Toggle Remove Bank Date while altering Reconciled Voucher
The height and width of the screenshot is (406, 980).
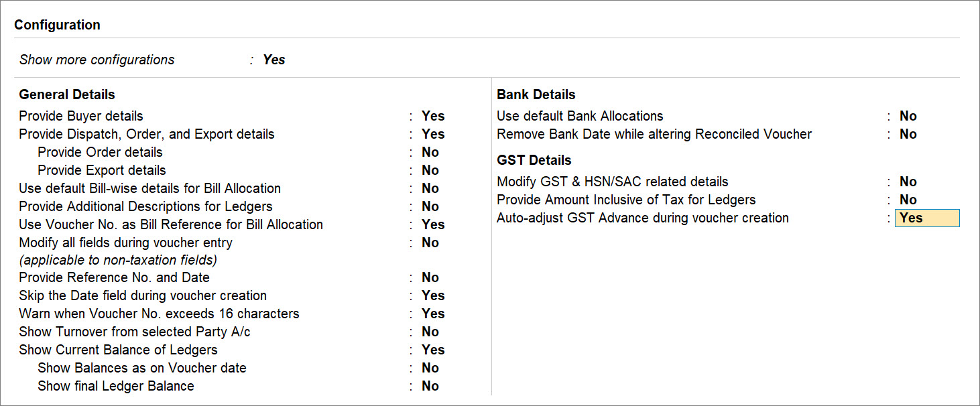click(908, 134)
